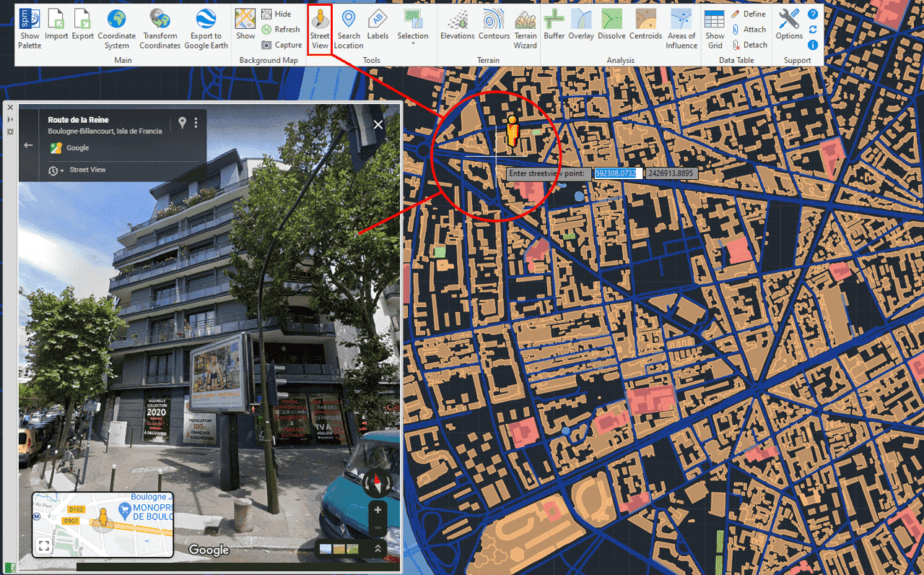The width and height of the screenshot is (924, 575).
Task: Toggle the Show Palette button
Action: 30,29
